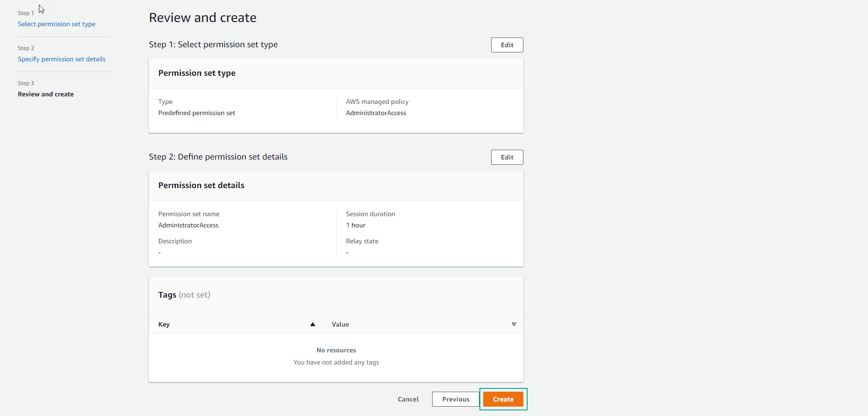Go back with the Previous button
Image resolution: width=868 pixels, height=416 pixels.
tap(456, 399)
